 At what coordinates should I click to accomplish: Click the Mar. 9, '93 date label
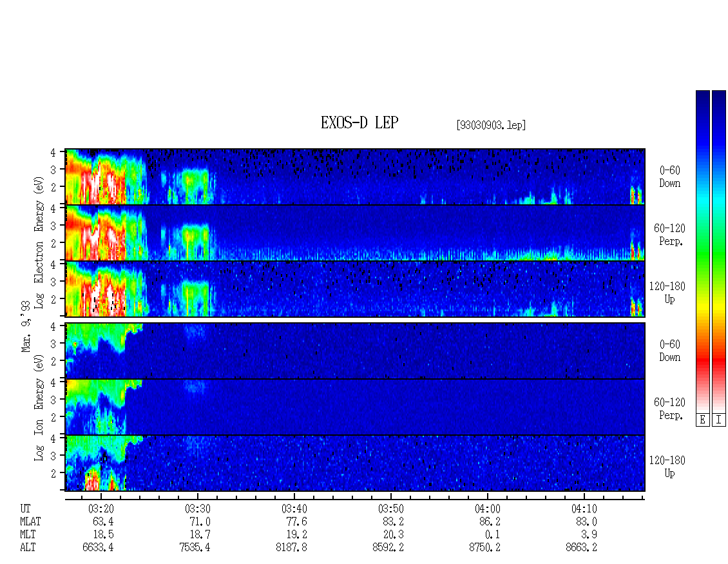click(x=26, y=326)
